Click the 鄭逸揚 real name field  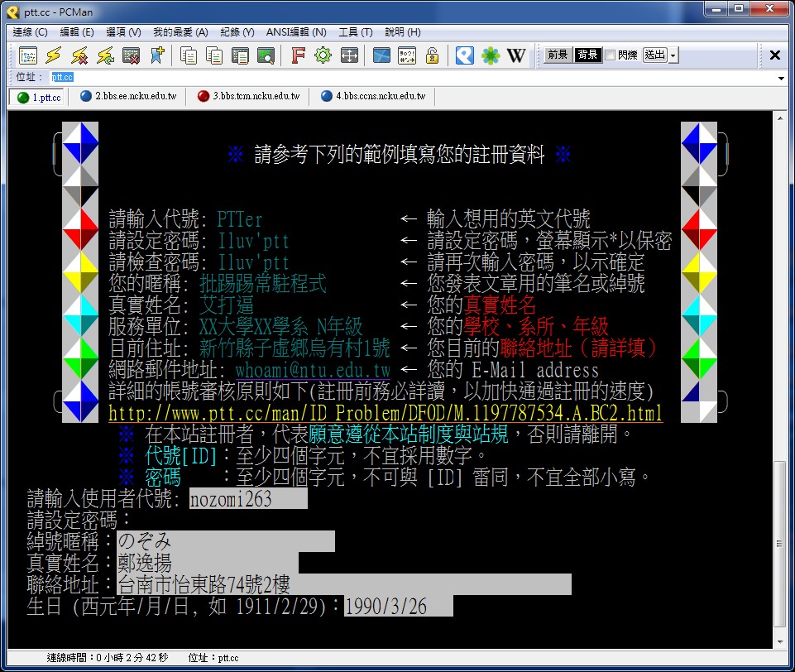[208, 563]
